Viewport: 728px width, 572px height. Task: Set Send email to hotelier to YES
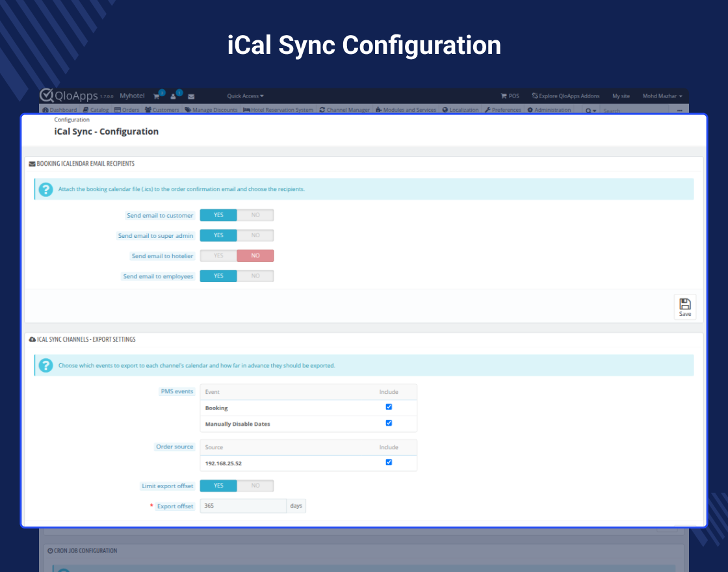pyautogui.click(x=218, y=256)
